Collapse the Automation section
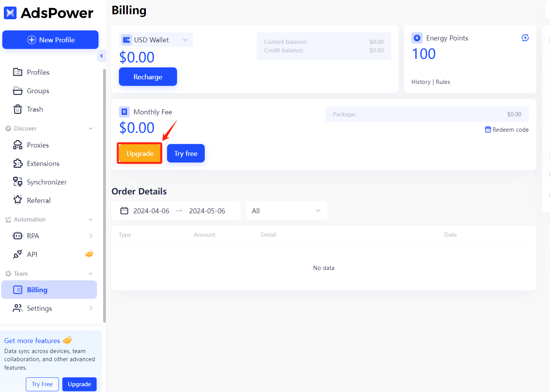 (91, 219)
